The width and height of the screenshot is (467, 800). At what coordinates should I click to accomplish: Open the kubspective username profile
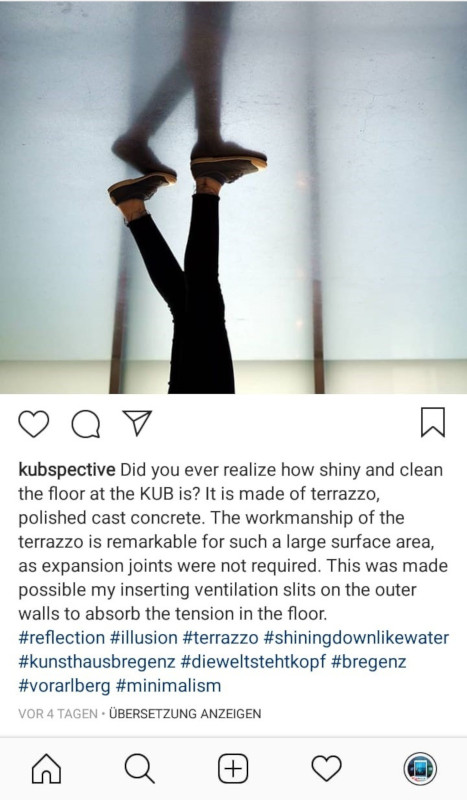pos(67,470)
